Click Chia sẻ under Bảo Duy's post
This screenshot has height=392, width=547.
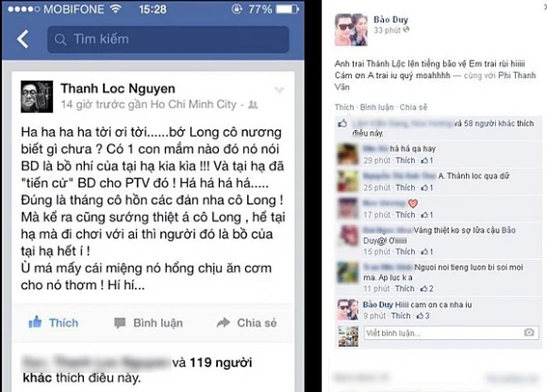[x=413, y=107]
